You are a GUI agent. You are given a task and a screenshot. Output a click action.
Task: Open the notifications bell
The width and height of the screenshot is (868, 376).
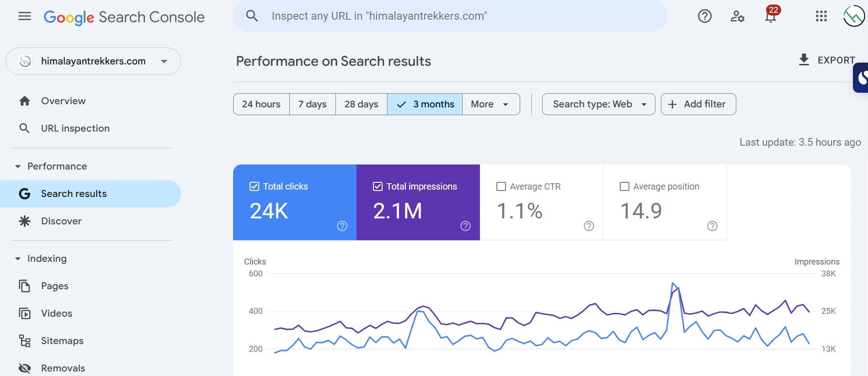pos(771,16)
